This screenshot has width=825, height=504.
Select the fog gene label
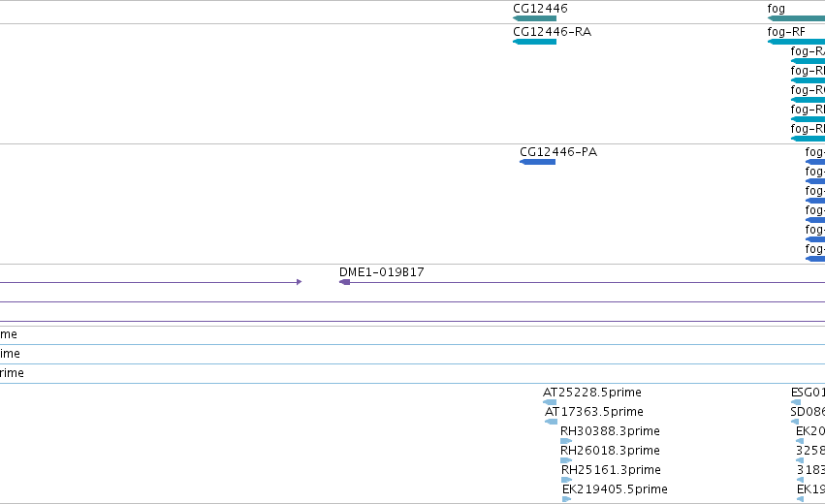tap(777, 9)
